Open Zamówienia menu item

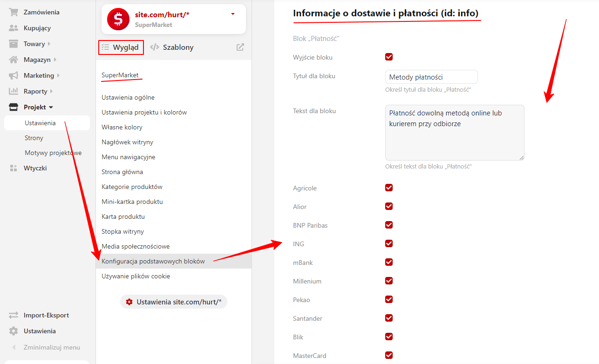point(41,12)
